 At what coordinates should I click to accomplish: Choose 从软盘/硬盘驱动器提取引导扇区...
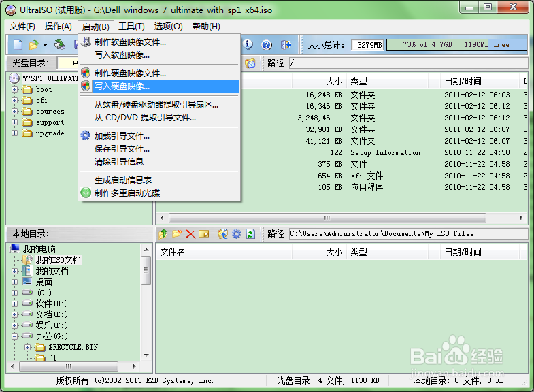[x=159, y=105]
